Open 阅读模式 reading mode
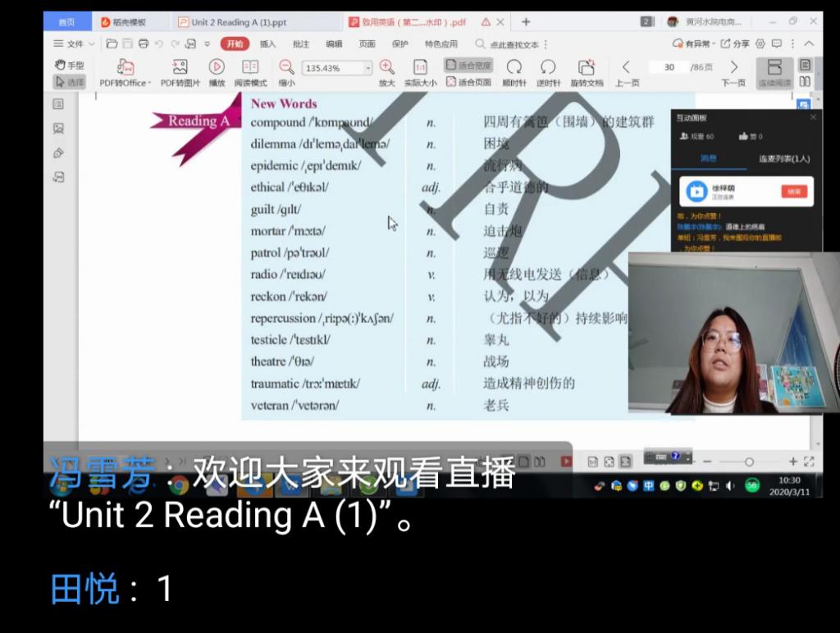This screenshot has height=633, width=840. pos(250,67)
